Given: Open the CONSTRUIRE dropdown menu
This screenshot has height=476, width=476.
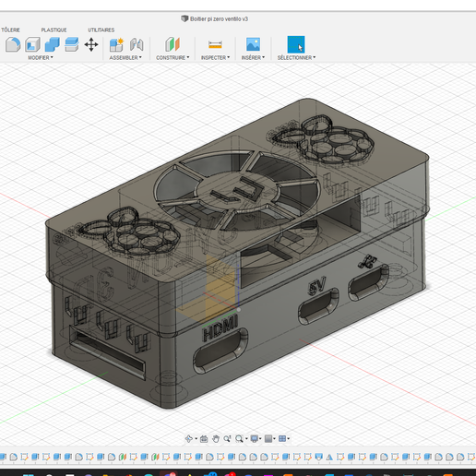Looking at the screenshot, I should coord(173,58).
